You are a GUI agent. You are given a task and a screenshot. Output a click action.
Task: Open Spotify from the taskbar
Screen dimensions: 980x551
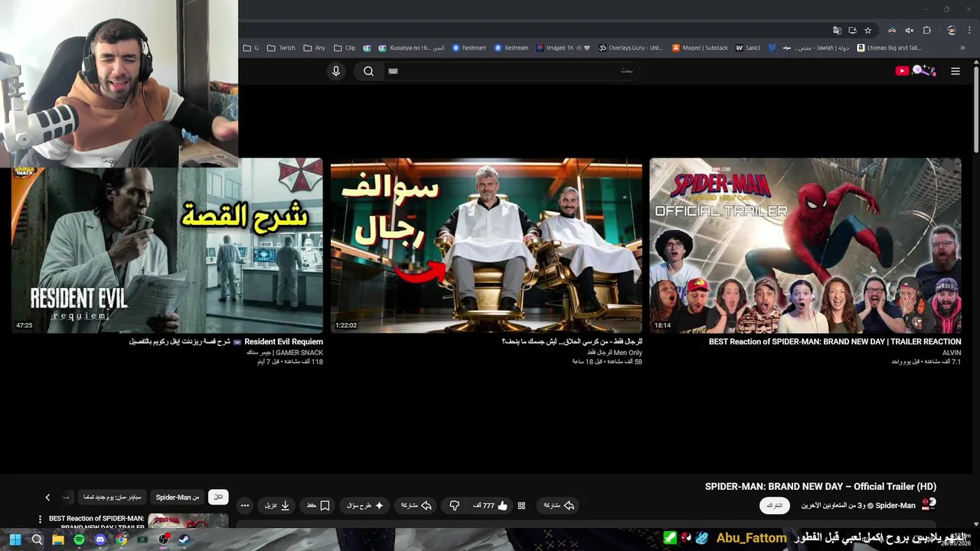pos(80,540)
